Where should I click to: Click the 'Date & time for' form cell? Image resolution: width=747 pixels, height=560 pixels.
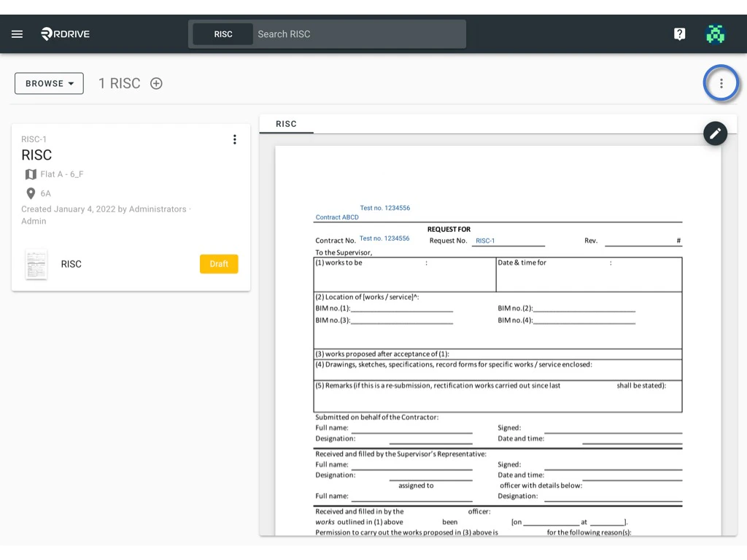589,275
